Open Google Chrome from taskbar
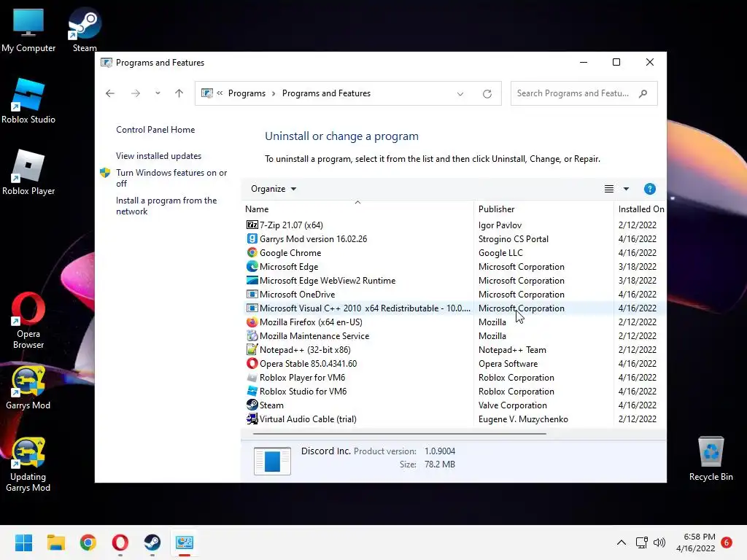Viewport: 747px width, 560px height. pyautogui.click(x=88, y=542)
